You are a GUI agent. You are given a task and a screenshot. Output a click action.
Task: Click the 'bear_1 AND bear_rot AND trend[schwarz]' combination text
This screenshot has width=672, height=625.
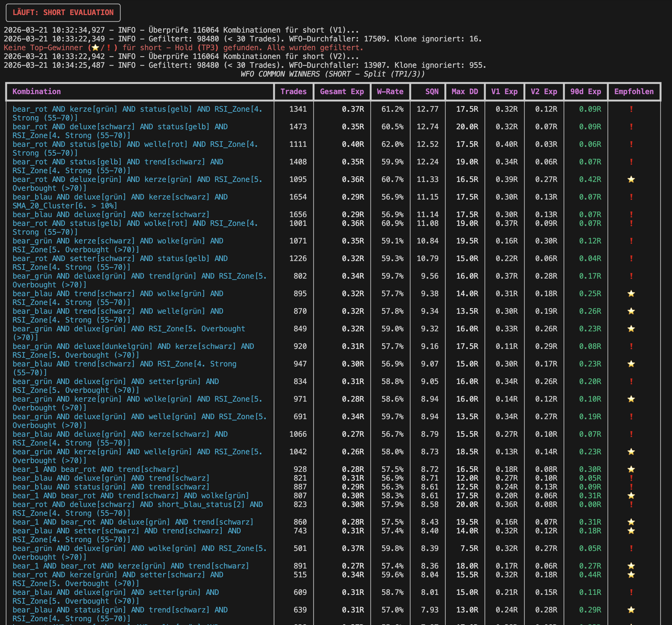click(x=96, y=469)
